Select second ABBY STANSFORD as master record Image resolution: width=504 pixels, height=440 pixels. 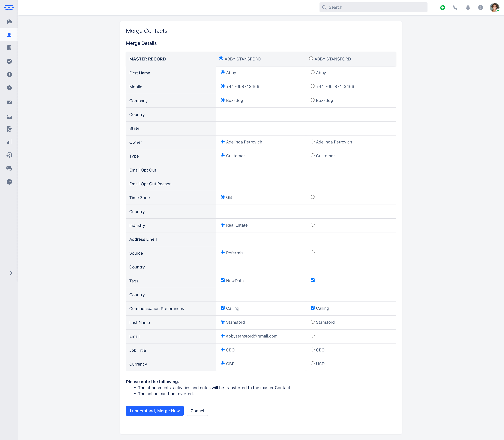pos(311,58)
